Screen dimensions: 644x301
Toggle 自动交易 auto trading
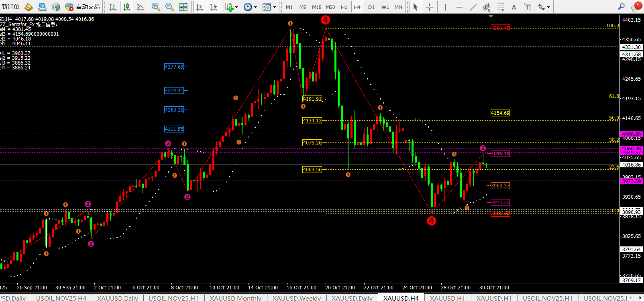pyautogui.click(x=82, y=7)
